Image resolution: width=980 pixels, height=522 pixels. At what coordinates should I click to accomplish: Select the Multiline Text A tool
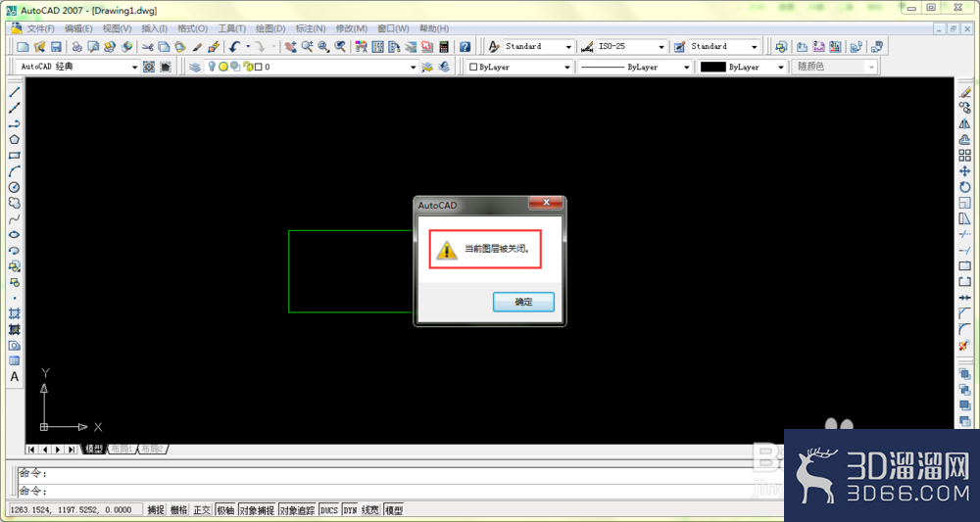click(x=15, y=377)
